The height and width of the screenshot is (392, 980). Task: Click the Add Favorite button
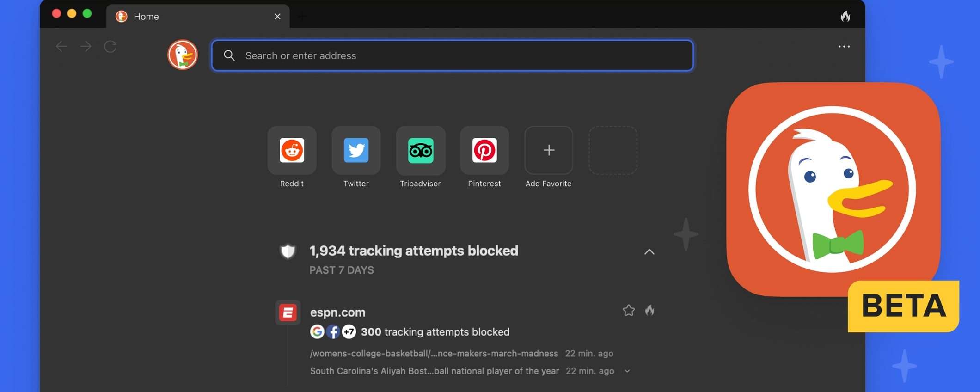[548, 150]
